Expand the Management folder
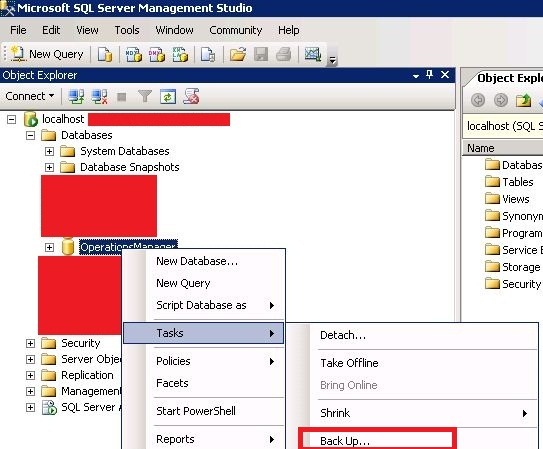This screenshot has height=449, width=543. (x=30, y=391)
